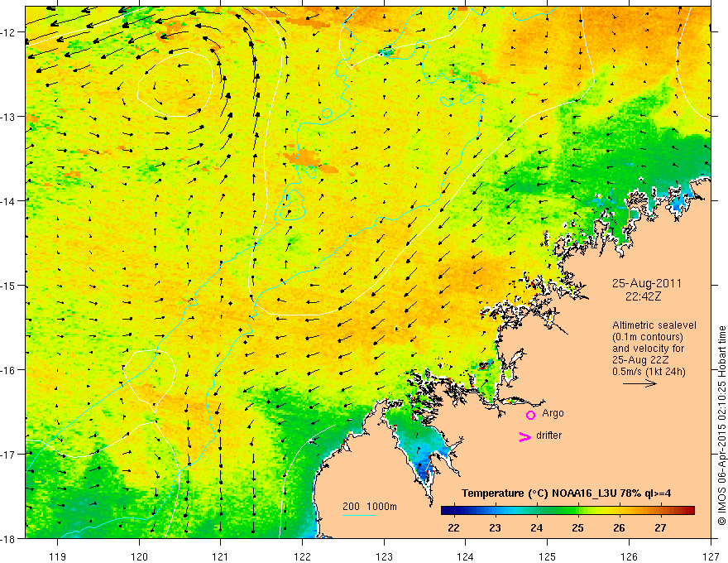
Task: Click the colorbar value 26
Action: click(619, 527)
